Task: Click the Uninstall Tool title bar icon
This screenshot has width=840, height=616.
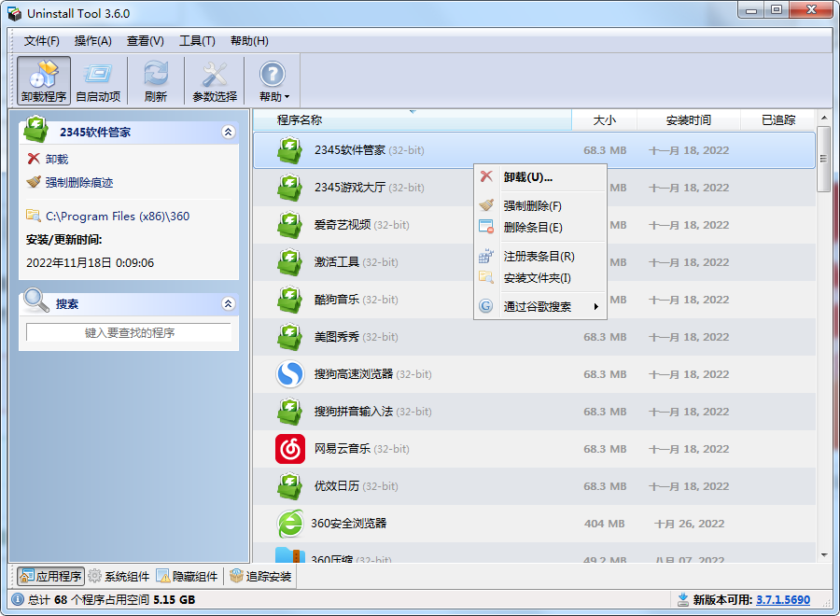Action: [x=14, y=13]
